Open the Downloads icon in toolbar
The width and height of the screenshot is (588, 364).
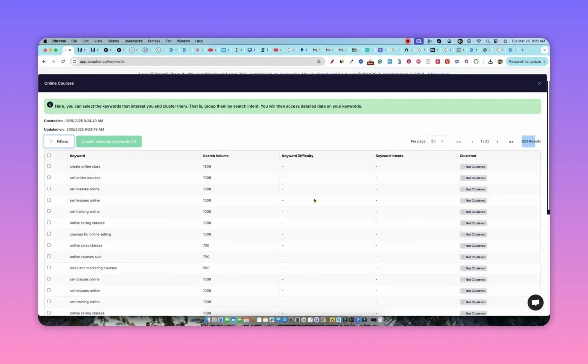490,62
